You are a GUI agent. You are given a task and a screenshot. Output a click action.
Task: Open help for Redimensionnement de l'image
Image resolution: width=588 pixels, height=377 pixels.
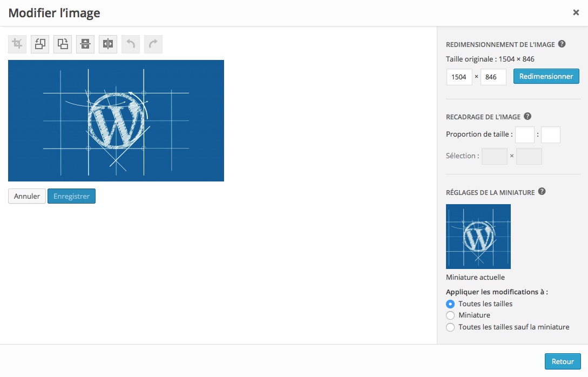click(562, 44)
